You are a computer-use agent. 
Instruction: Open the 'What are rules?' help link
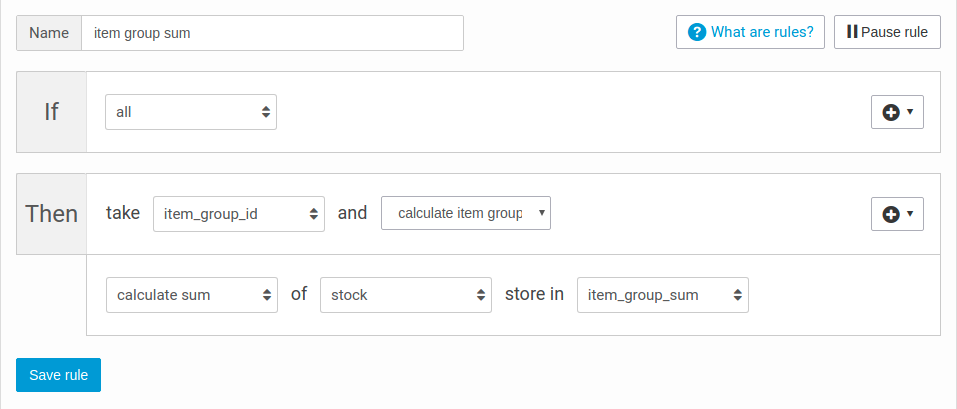click(x=762, y=32)
